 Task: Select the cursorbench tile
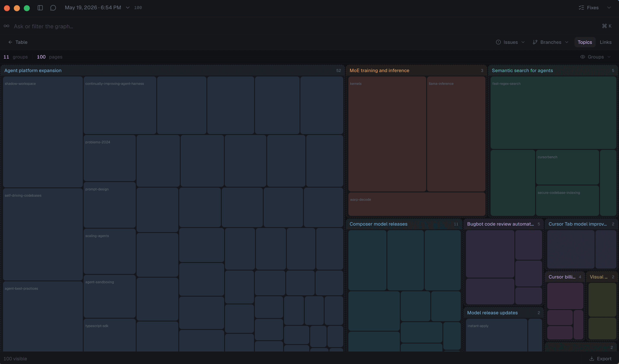pyautogui.click(x=567, y=167)
